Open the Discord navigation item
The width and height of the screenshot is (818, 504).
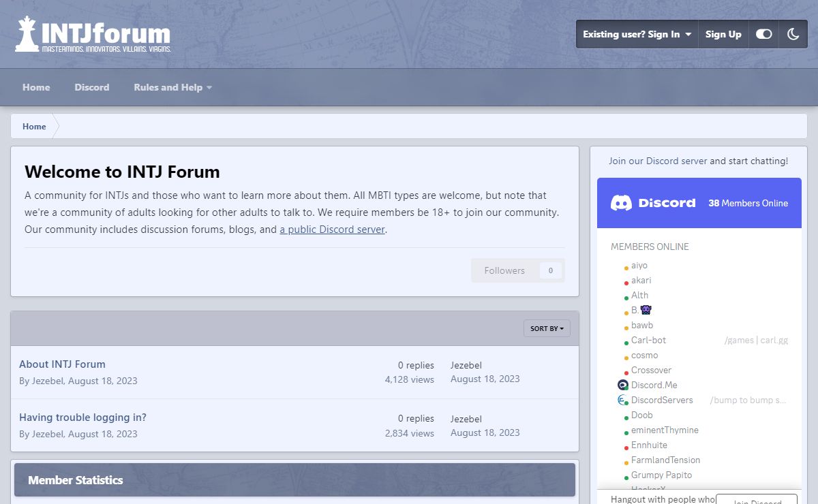(92, 87)
